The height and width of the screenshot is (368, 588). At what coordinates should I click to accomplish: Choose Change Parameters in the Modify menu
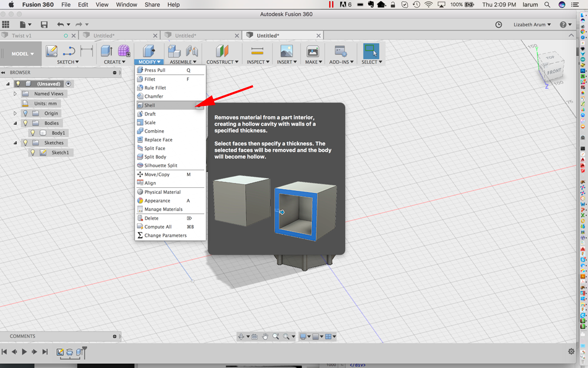(171, 236)
